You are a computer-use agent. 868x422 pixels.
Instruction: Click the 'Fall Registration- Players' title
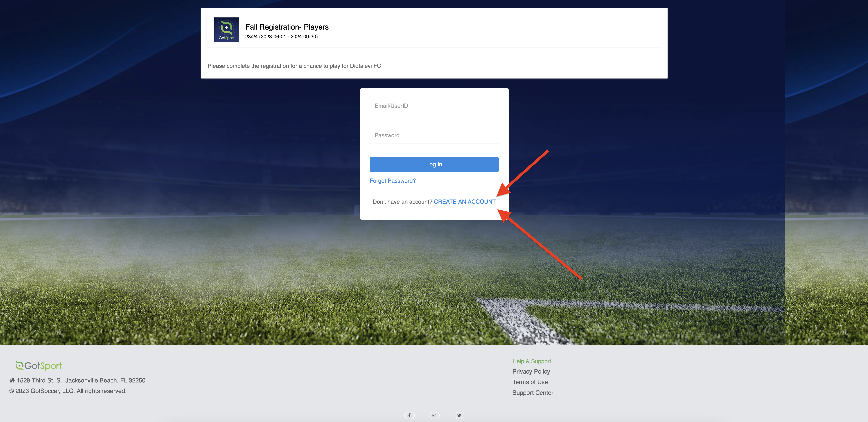click(x=287, y=27)
